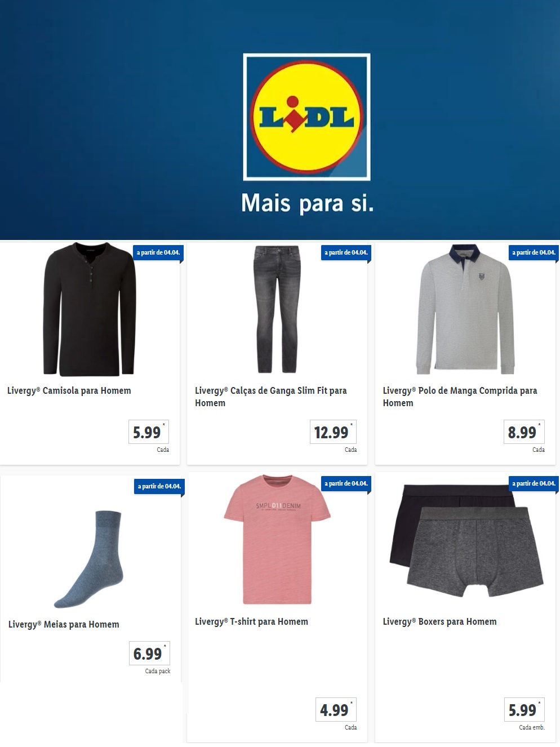Image resolution: width=560 pixels, height=747 pixels.
Task: Open the grey slim fit jeans image
Action: (x=277, y=309)
